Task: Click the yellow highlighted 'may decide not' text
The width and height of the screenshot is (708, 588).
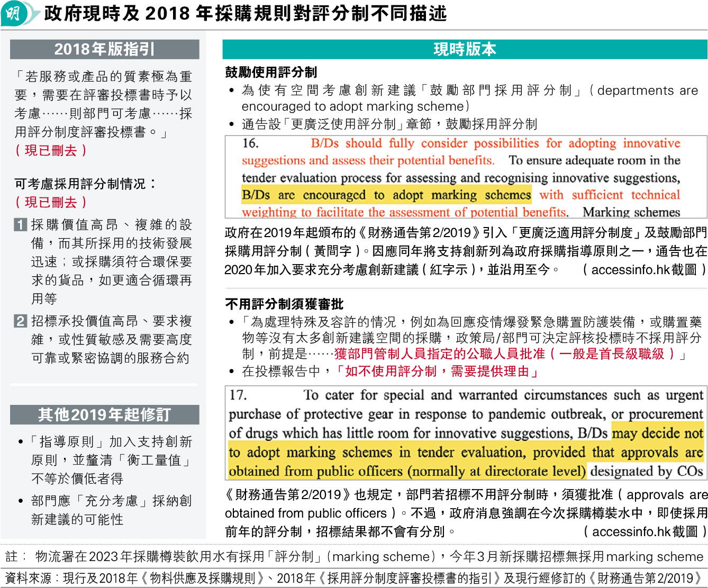Action: coord(658,433)
